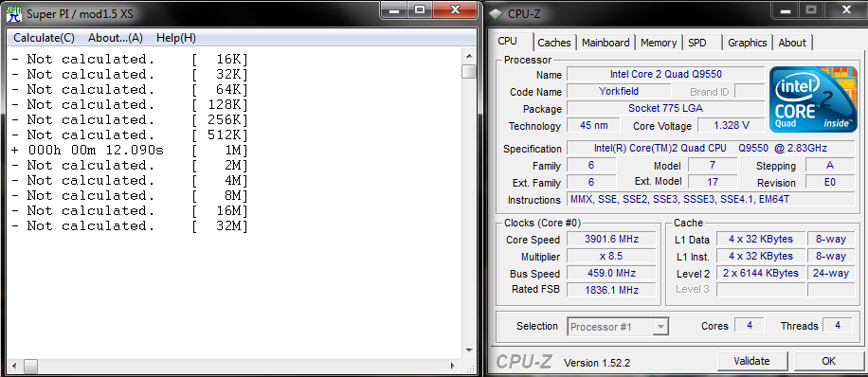The height and width of the screenshot is (377, 868).
Task: Click the Code Name field Yorkfield
Action: (619, 91)
